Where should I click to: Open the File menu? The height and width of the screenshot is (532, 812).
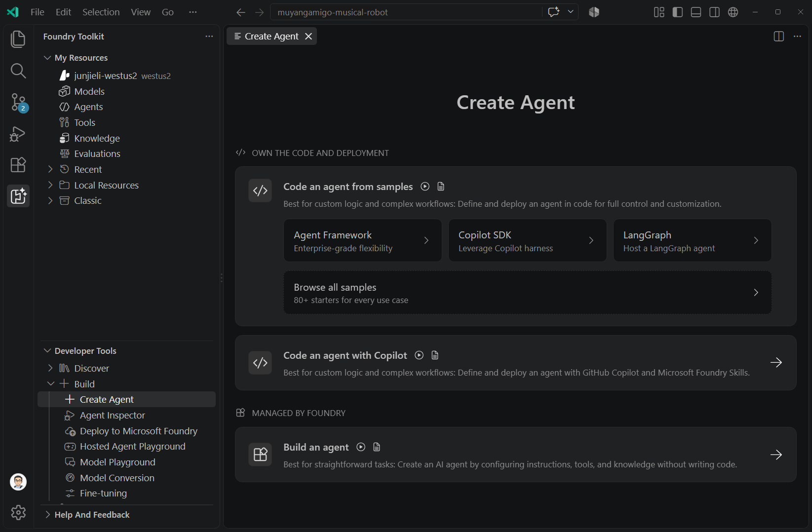37,12
